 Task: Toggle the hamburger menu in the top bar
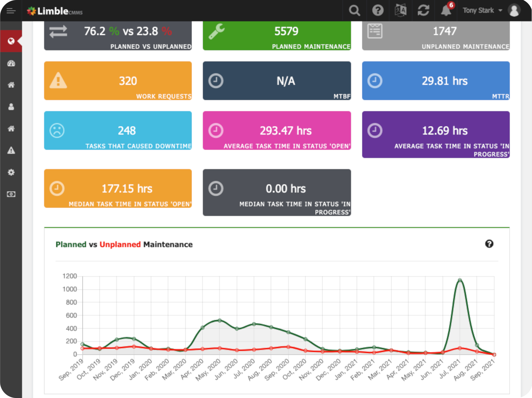11,11
